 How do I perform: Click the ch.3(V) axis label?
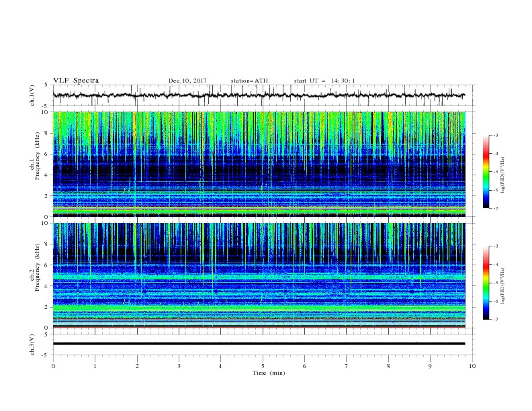[x=32, y=345]
